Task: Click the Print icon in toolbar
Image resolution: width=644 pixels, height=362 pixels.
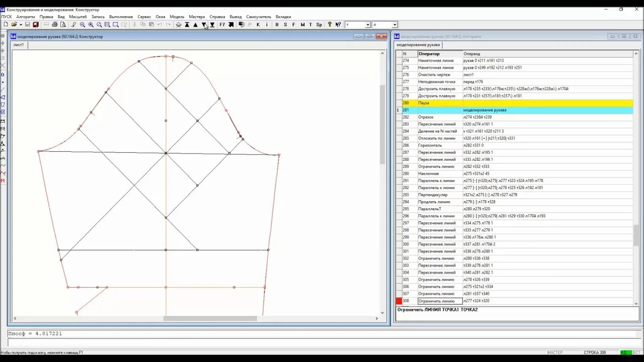Action: click(55, 25)
